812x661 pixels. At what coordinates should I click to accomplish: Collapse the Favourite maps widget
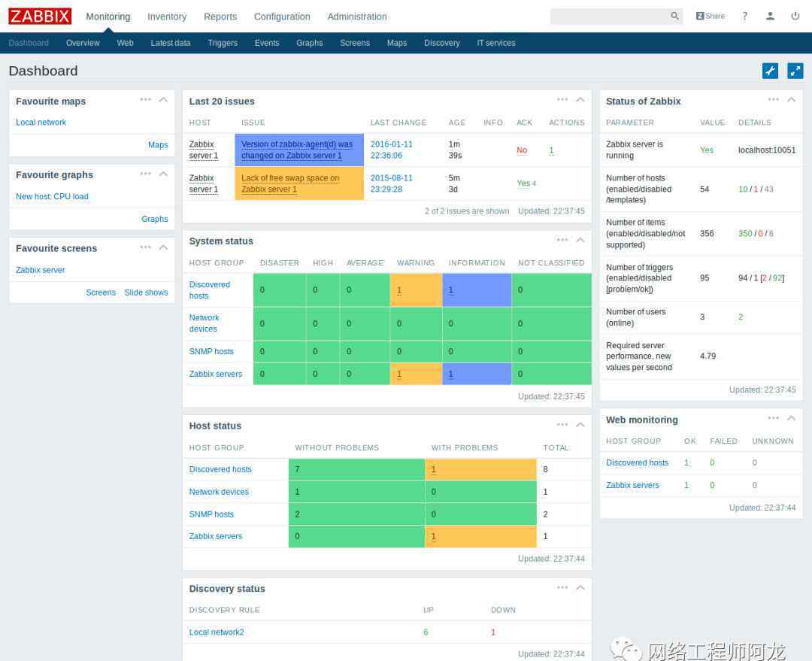(163, 99)
